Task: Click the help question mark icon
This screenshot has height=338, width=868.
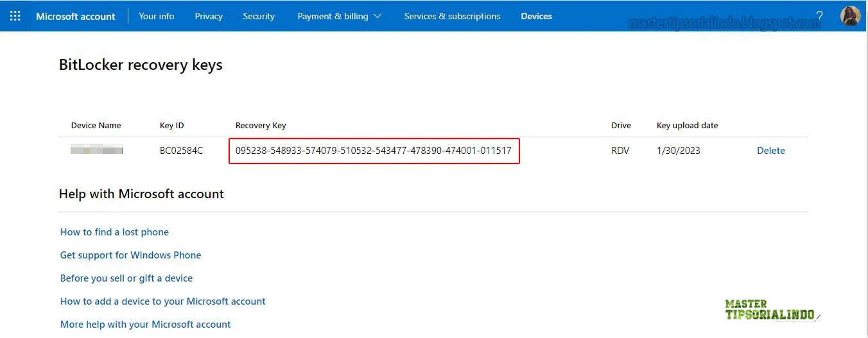Action: pyautogui.click(x=819, y=16)
